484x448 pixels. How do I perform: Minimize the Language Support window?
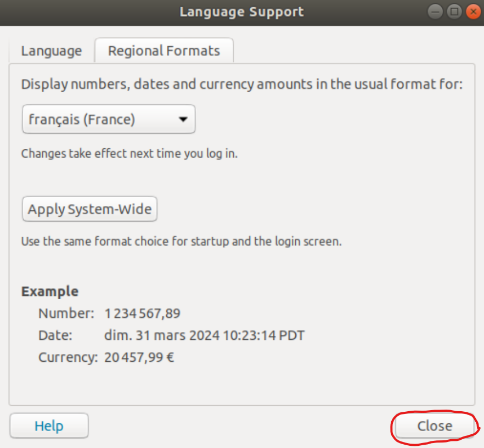pos(437,12)
